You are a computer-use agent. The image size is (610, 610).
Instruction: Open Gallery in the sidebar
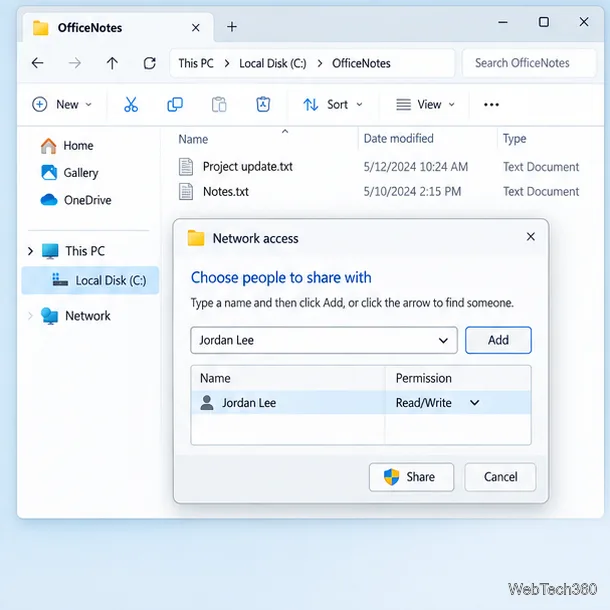pos(69,173)
